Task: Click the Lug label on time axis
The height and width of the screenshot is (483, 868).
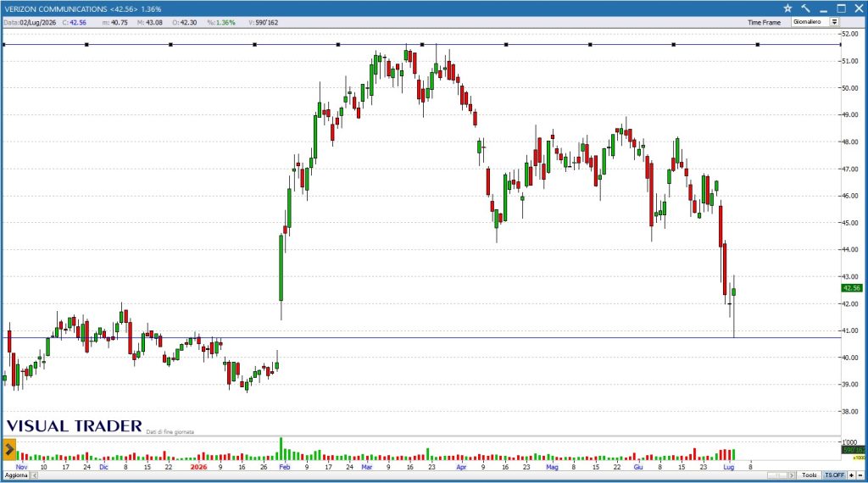Action: (728, 467)
